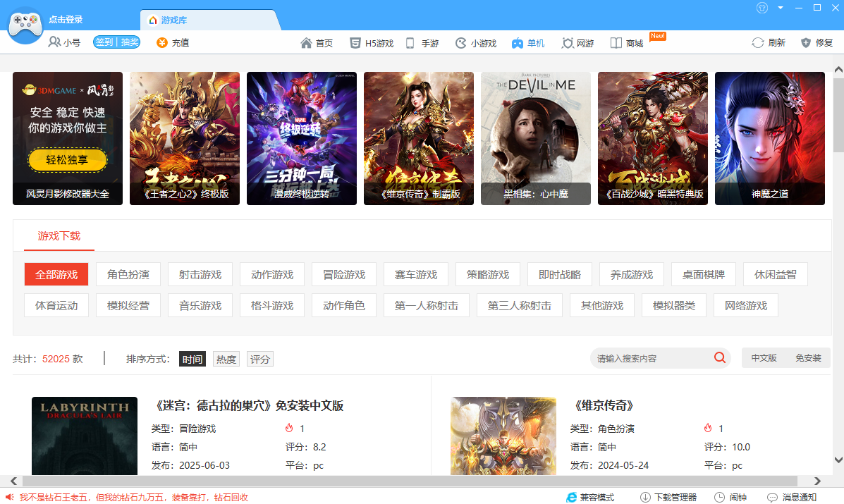Open 风灵月影修改器大全 banner
Image resolution: width=844 pixels, height=504 pixels.
[x=67, y=138]
